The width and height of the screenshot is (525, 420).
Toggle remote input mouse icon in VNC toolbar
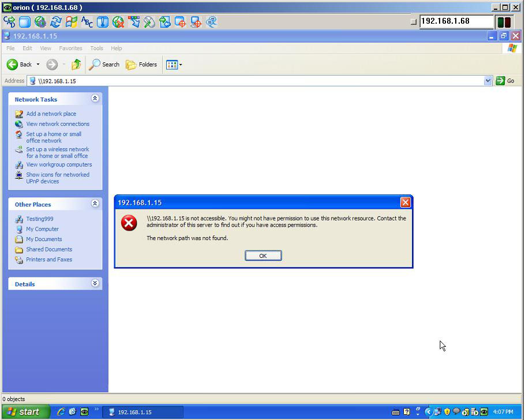coord(149,22)
